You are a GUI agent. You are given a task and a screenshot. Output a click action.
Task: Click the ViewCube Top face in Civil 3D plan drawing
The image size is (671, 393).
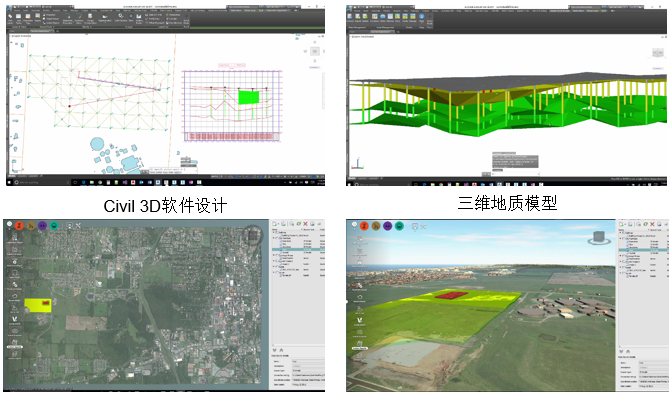[x=315, y=51]
